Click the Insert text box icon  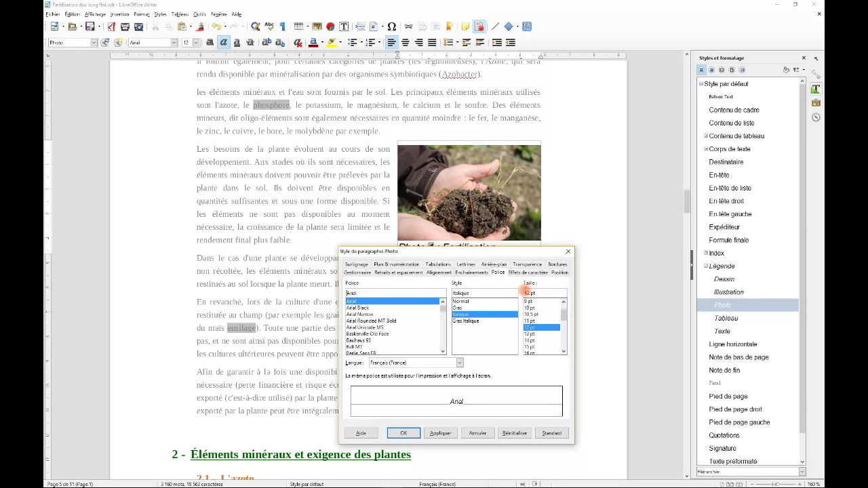pyautogui.click(x=344, y=26)
